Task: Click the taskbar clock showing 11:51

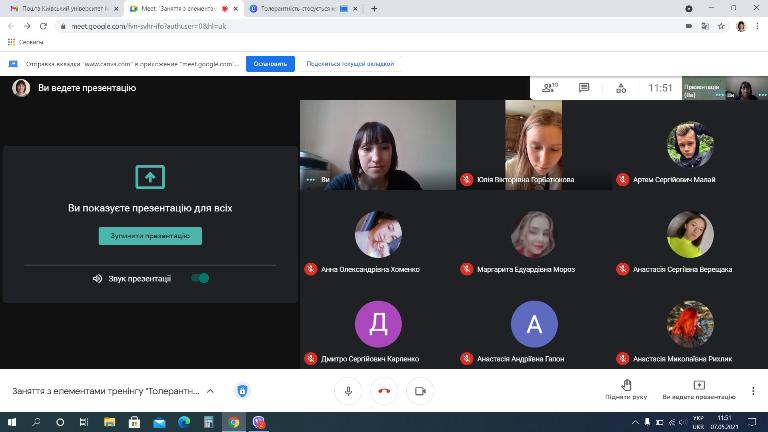Action: pyautogui.click(x=724, y=422)
